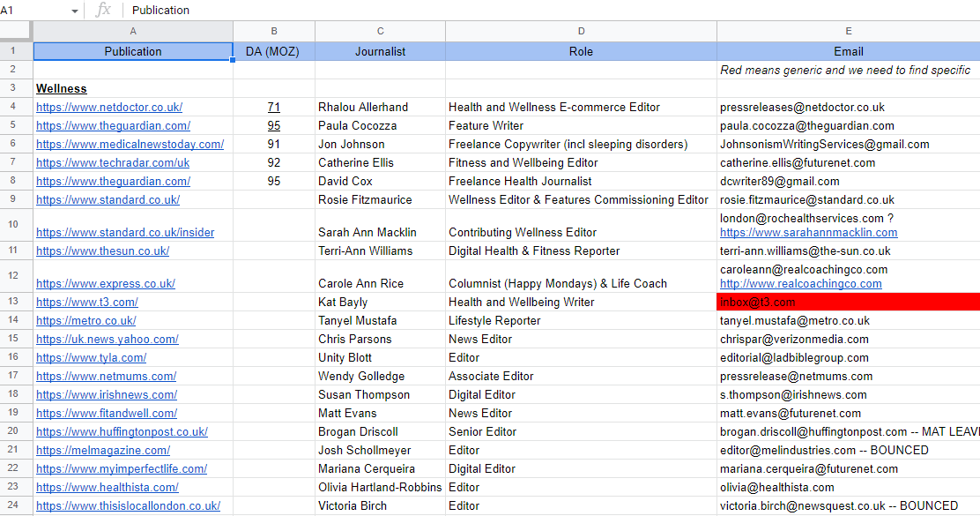
Task: Open the standard.co.uk link in row 9
Action: point(108,199)
